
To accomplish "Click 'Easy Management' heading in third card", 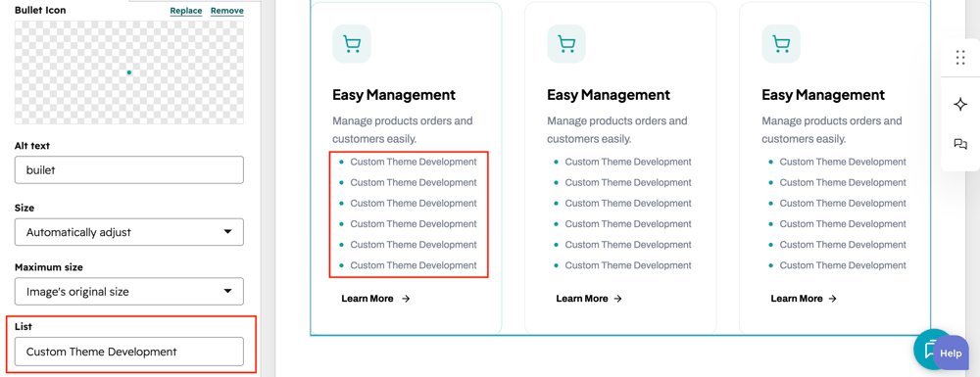I will tap(823, 95).
